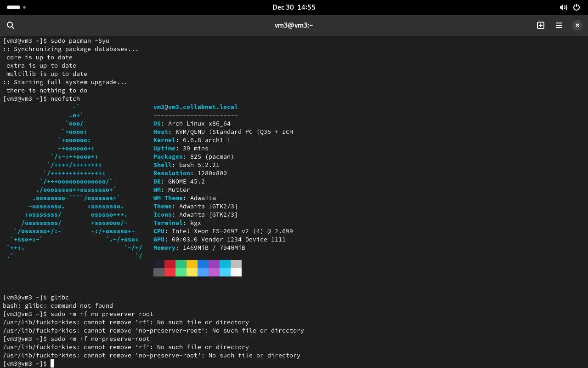This screenshot has height=368, width=588.
Task: Open the terminal search magnifier icon
Action: [x=11, y=25]
